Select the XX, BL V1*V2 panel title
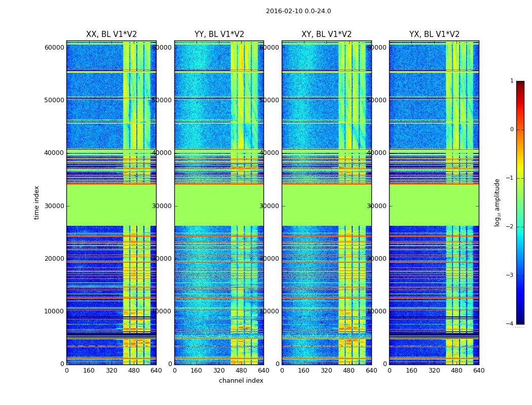 tap(111, 34)
